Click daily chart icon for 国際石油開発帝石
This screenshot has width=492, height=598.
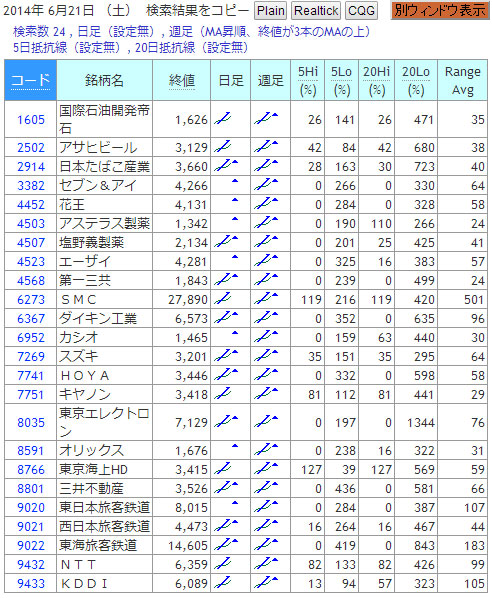click(222, 118)
